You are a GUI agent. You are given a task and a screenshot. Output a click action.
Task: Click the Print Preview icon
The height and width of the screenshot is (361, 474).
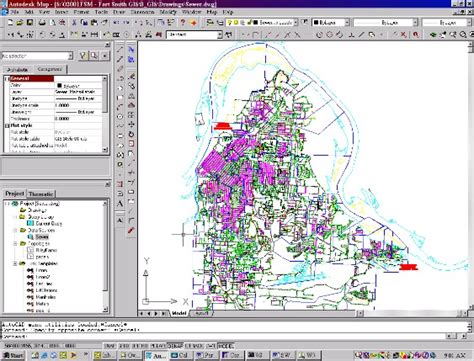[x=53, y=22]
